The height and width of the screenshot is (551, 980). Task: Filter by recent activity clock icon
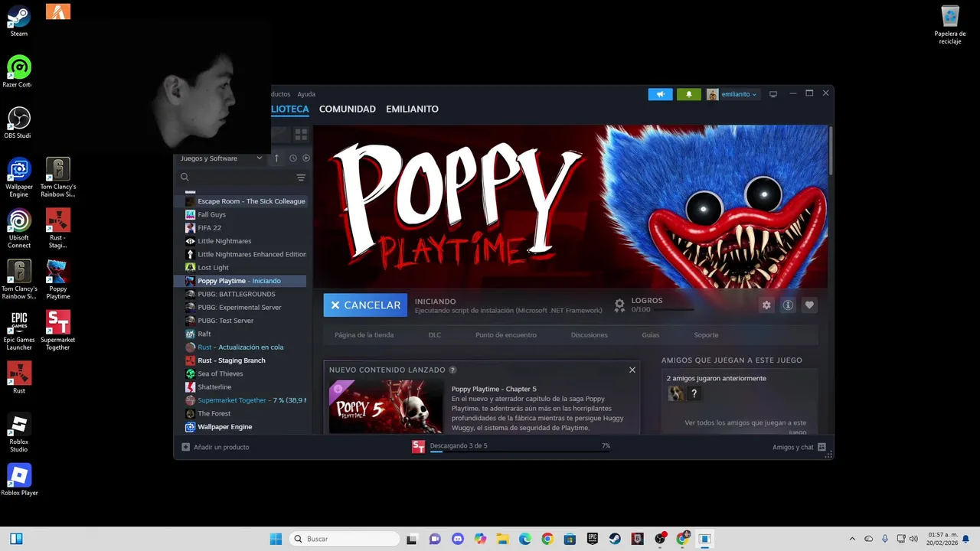tap(292, 158)
